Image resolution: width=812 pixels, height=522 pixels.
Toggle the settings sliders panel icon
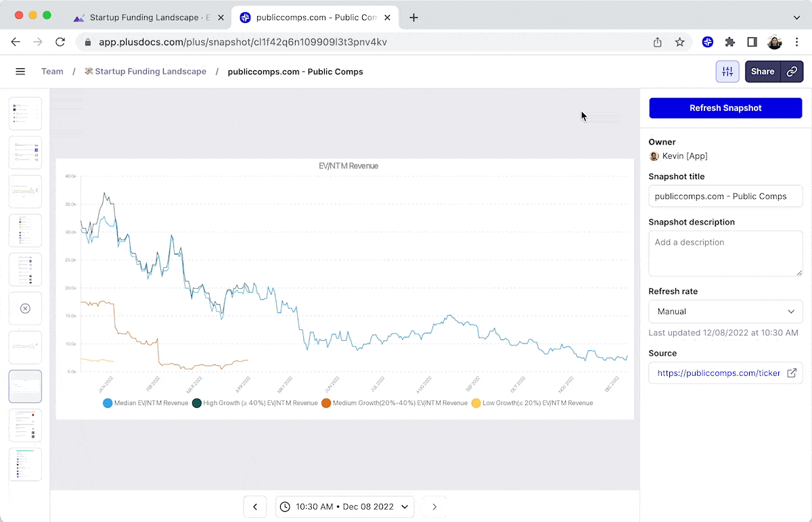pyautogui.click(x=727, y=72)
